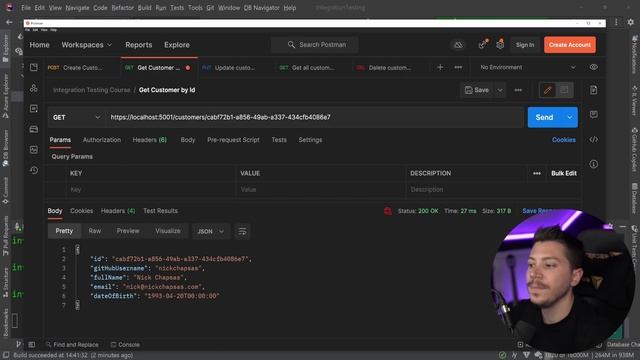Viewport: 640px width, 360px height.
Task: Switch to Update customer request tab
Action: [229, 68]
